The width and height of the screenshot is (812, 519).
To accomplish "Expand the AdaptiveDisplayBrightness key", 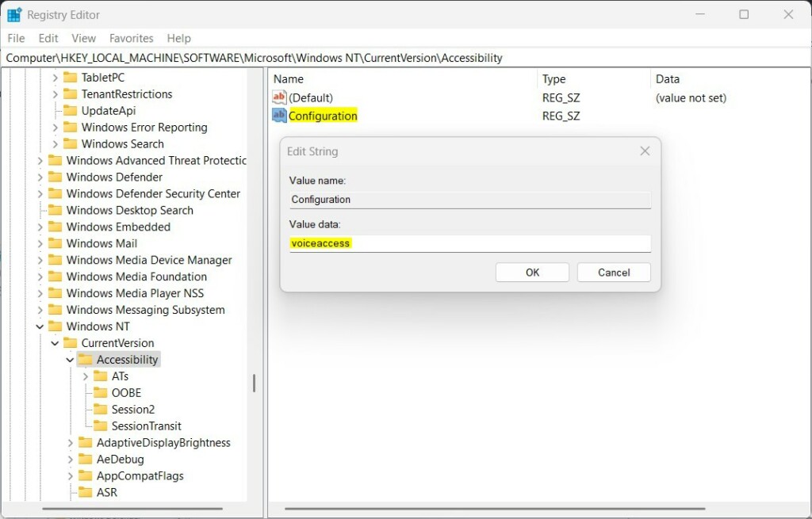I will pos(70,443).
